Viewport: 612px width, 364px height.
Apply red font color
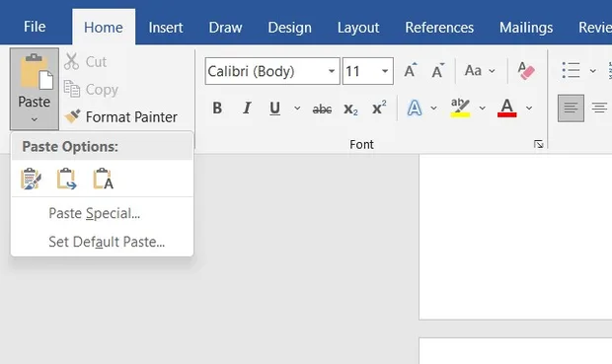[507, 109]
